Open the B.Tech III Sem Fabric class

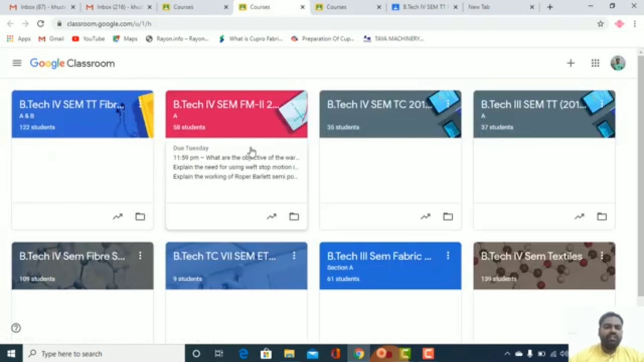coord(379,256)
